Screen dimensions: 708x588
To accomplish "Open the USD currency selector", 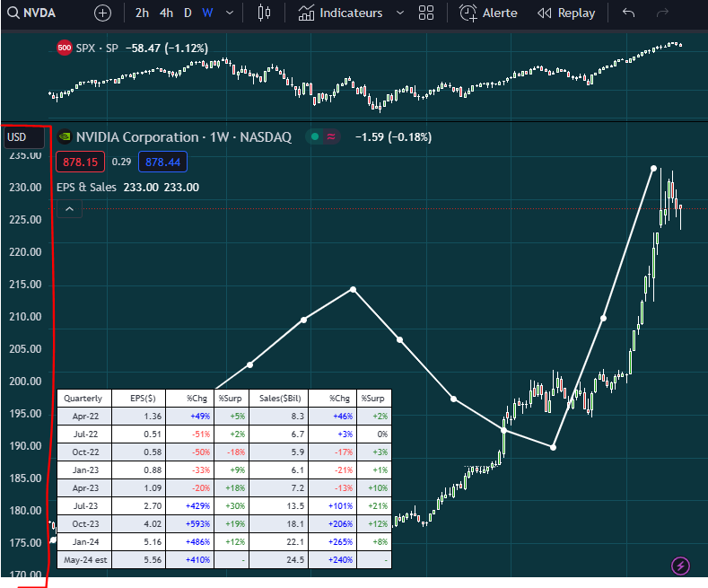I will tap(24, 136).
